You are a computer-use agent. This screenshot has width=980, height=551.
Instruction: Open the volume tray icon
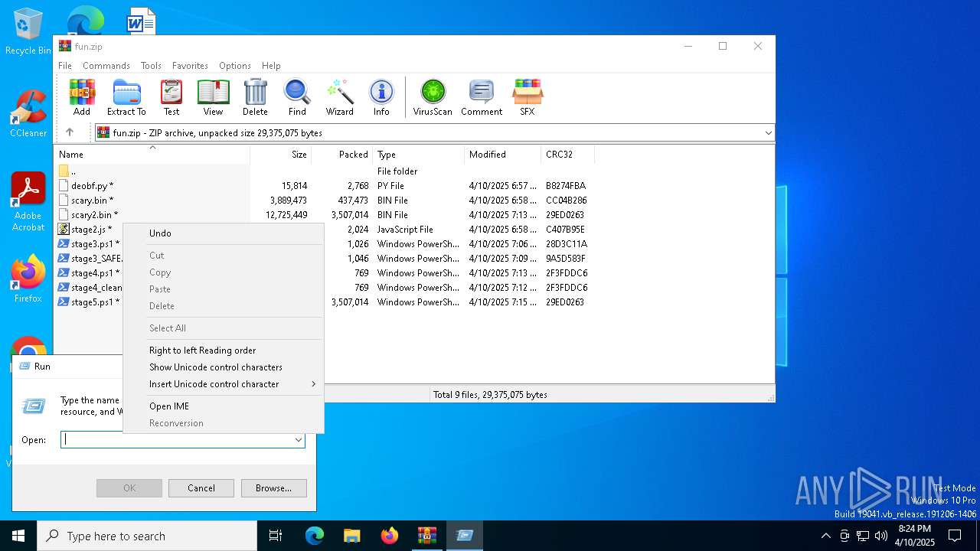tap(881, 536)
